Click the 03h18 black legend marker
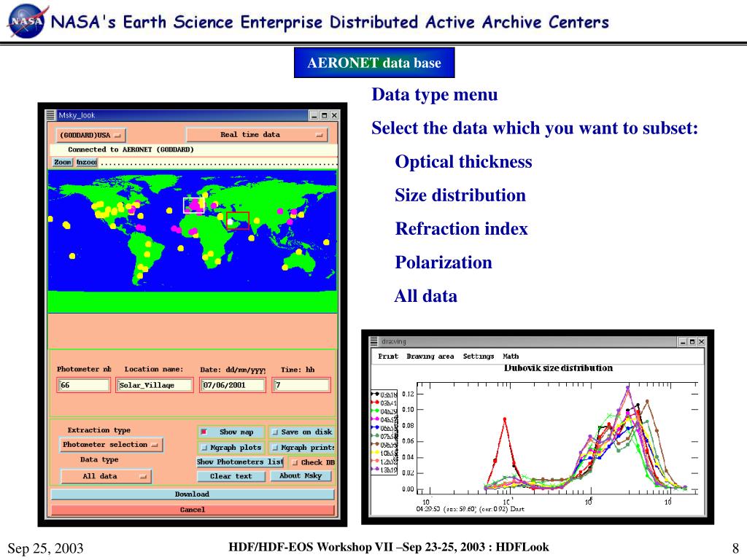 click(375, 394)
